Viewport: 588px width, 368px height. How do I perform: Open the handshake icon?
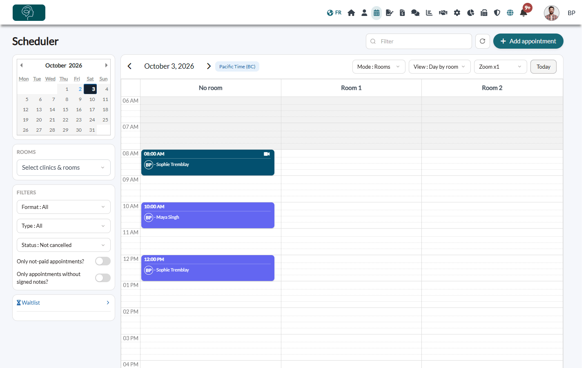click(x=443, y=13)
